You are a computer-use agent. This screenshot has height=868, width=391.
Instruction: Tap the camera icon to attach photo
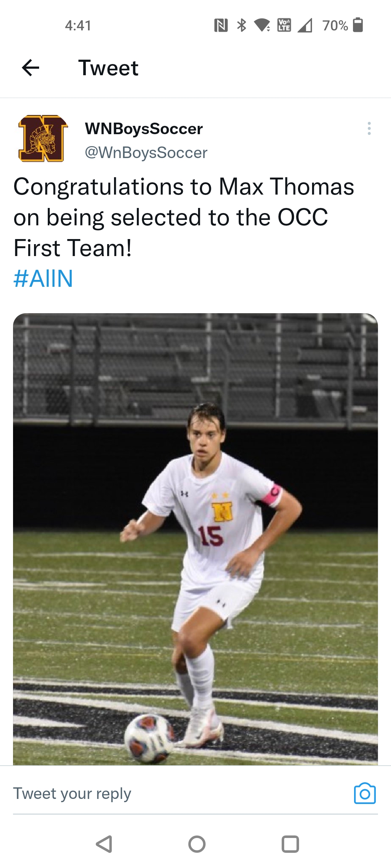coord(365,794)
